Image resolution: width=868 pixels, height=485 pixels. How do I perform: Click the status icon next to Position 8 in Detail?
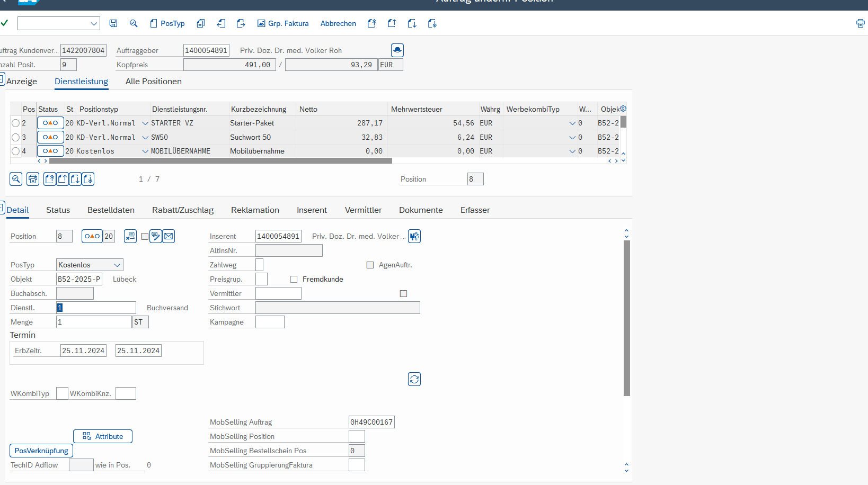point(92,236)
